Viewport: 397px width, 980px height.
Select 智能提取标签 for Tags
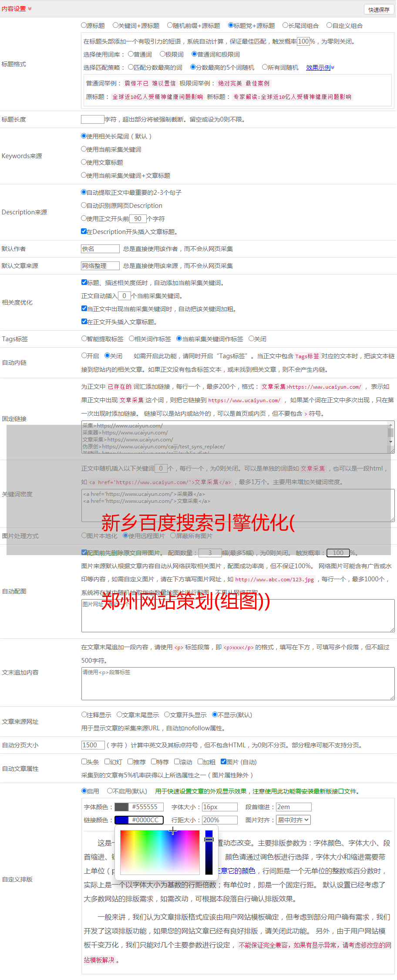point(84,339)
